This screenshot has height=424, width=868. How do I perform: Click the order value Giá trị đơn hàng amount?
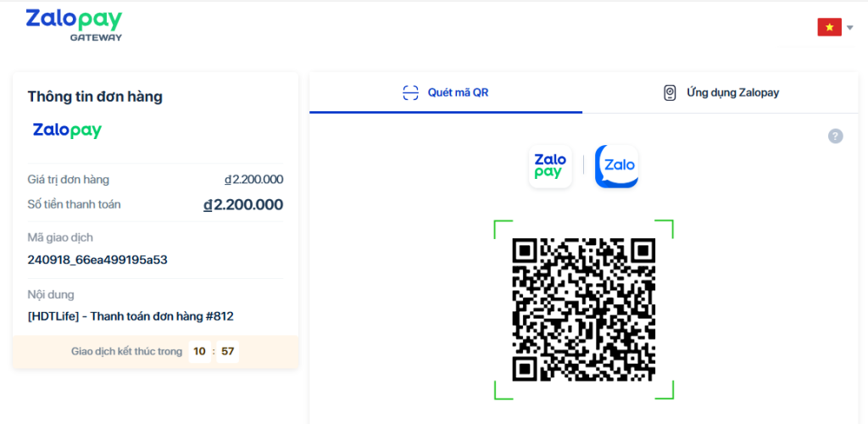tap(253, 179)
